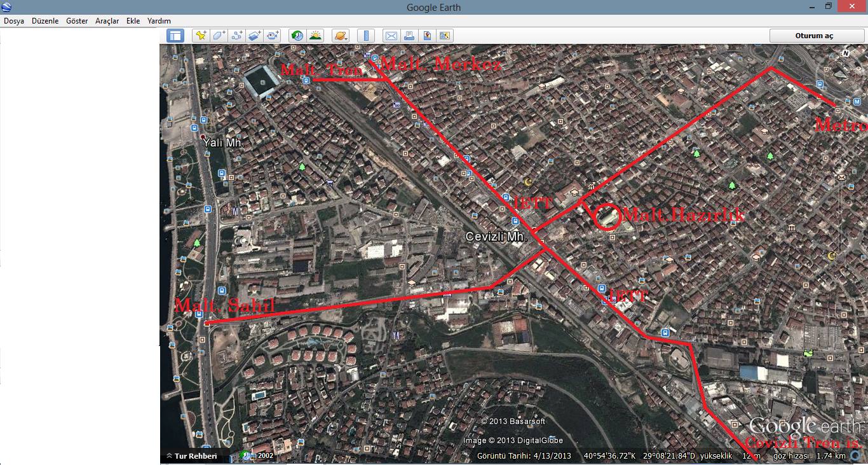Click the north compass indicator

[844, 53]
